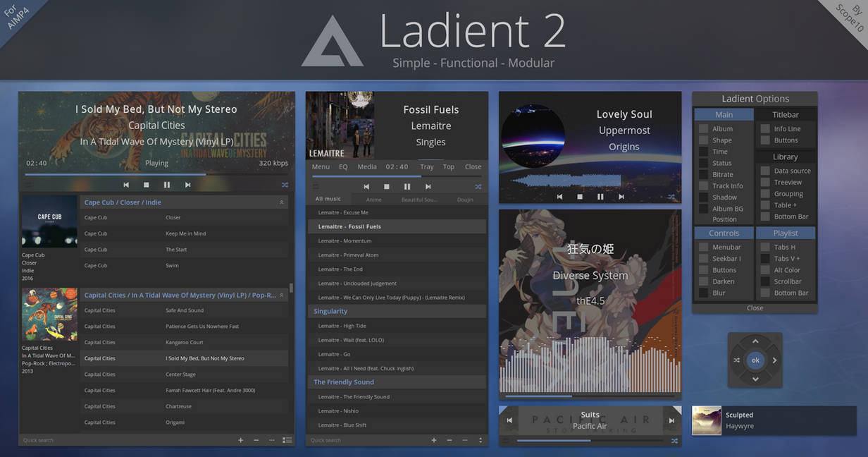Remove item with minus icon in Capital Cities playlist
This screenshot has width=868, height=457.
point(256,440)
